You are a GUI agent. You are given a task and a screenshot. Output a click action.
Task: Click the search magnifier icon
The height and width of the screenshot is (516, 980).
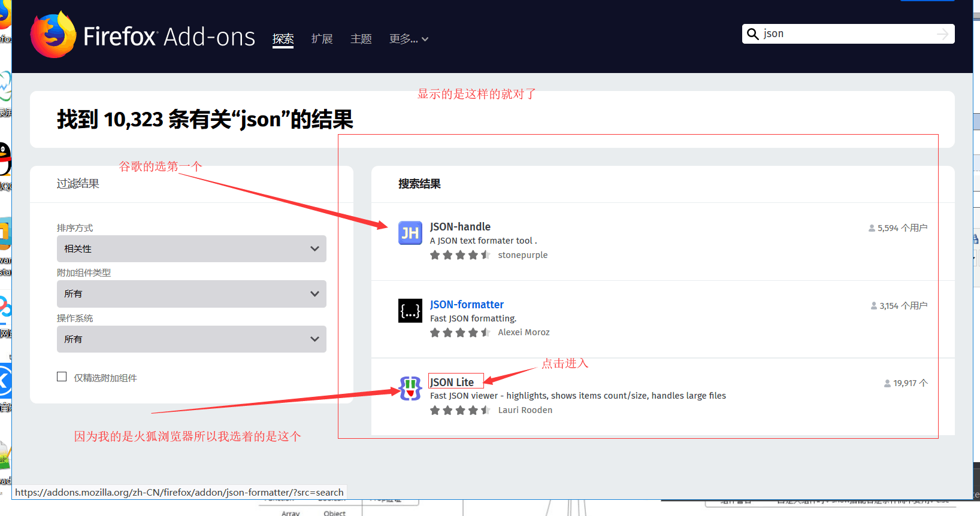(x=753, y=34)
